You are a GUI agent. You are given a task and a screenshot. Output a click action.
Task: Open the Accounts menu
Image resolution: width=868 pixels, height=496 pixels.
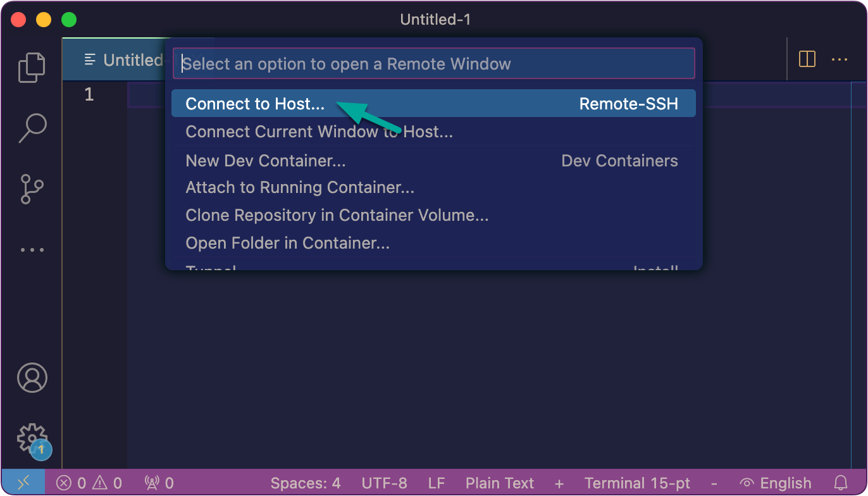(32, 378)
